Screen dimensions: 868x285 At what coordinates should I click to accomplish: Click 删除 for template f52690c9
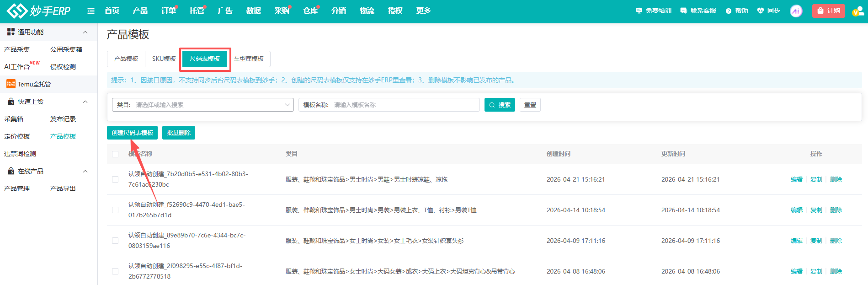pyautogui.click(x=836, y=210)
